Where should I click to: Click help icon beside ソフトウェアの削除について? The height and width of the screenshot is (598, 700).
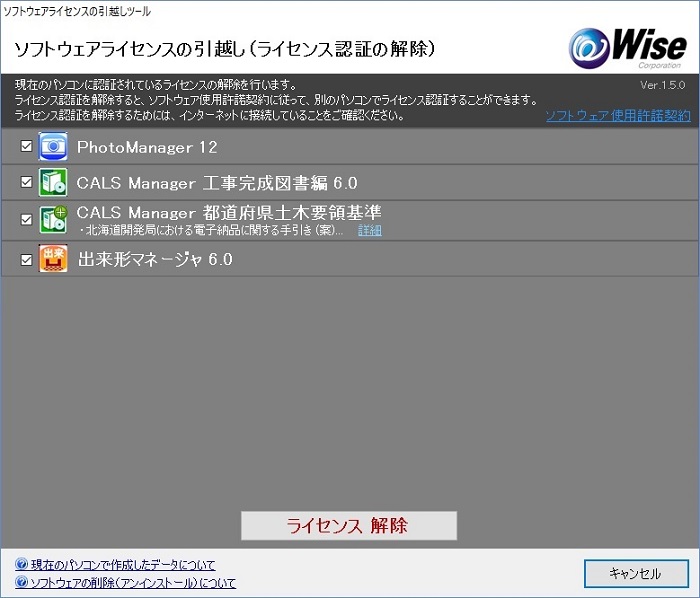pos(21,582)
